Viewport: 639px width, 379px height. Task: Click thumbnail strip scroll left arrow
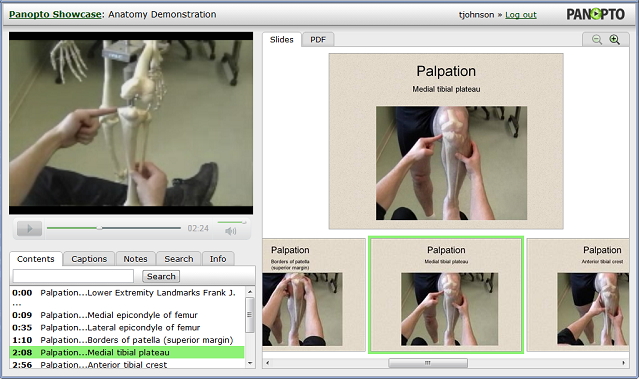267,363
